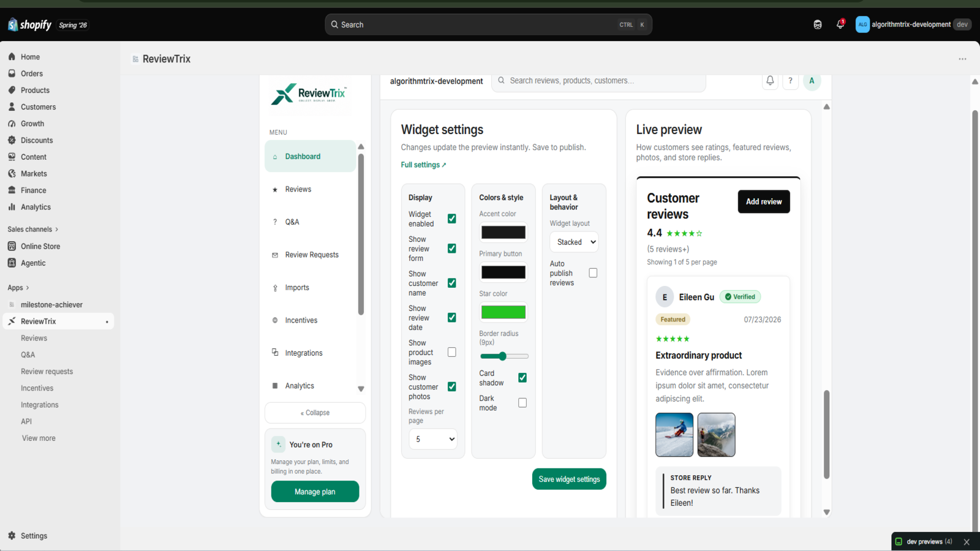
Task: Click the green Star color swatch
Action: (503, 312)
